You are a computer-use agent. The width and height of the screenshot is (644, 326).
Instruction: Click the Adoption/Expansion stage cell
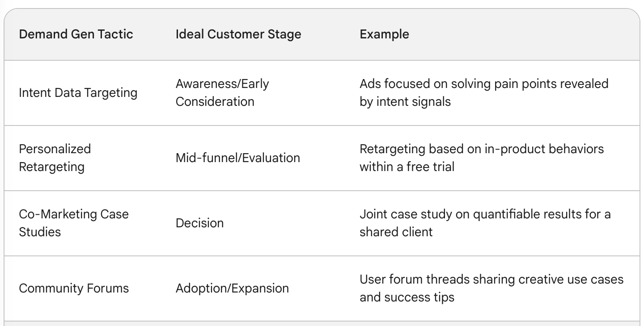232,288
